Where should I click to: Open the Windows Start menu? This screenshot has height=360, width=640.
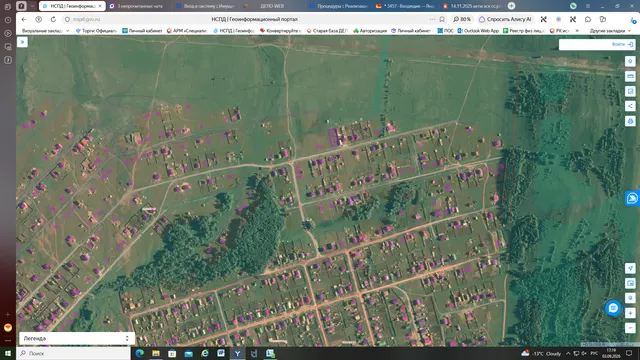click(8, 353)
